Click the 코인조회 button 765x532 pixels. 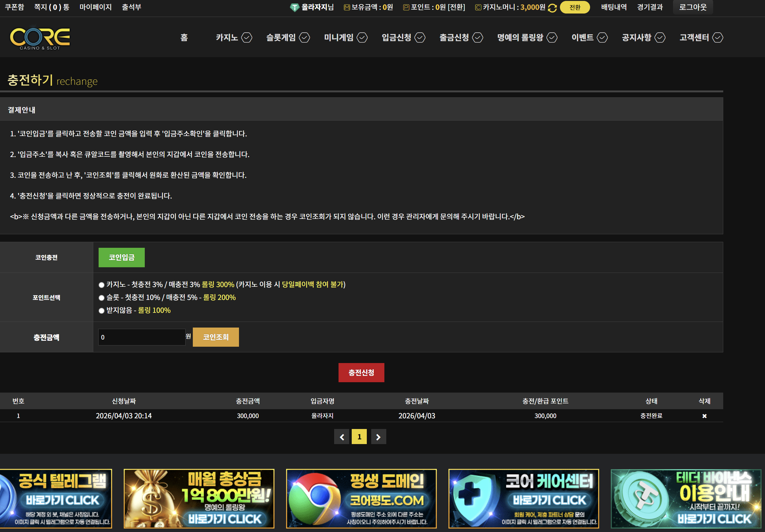[216, 337]
